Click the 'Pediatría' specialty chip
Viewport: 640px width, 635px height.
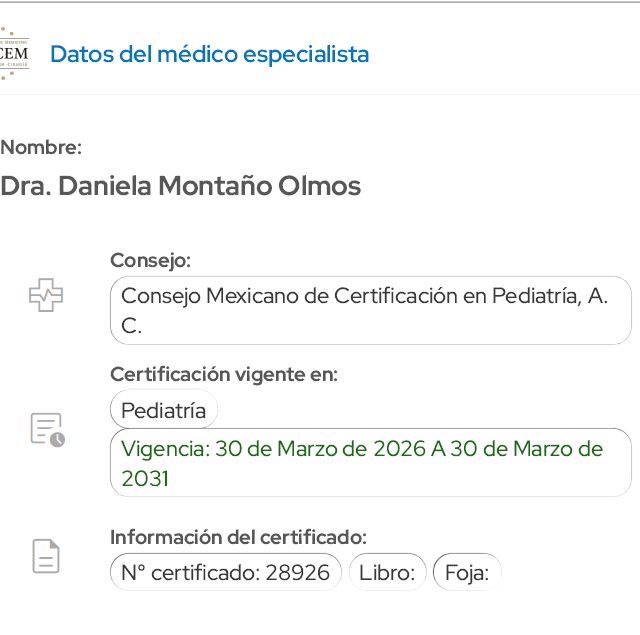[164, 410]
